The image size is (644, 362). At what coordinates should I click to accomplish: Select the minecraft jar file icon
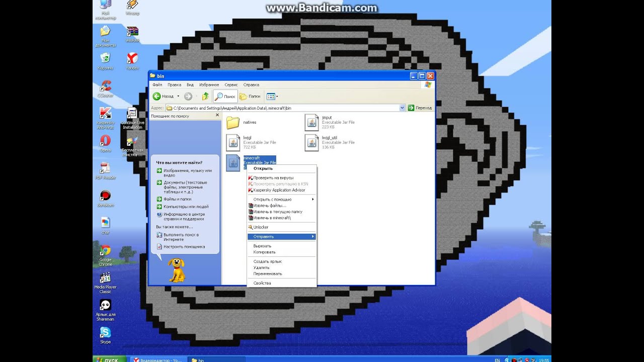pos(233,162)
